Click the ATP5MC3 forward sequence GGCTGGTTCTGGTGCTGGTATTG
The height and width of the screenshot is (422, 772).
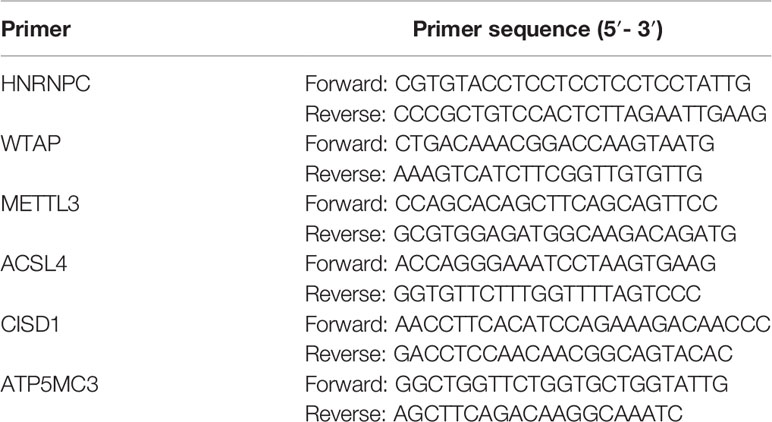point(561,384)
